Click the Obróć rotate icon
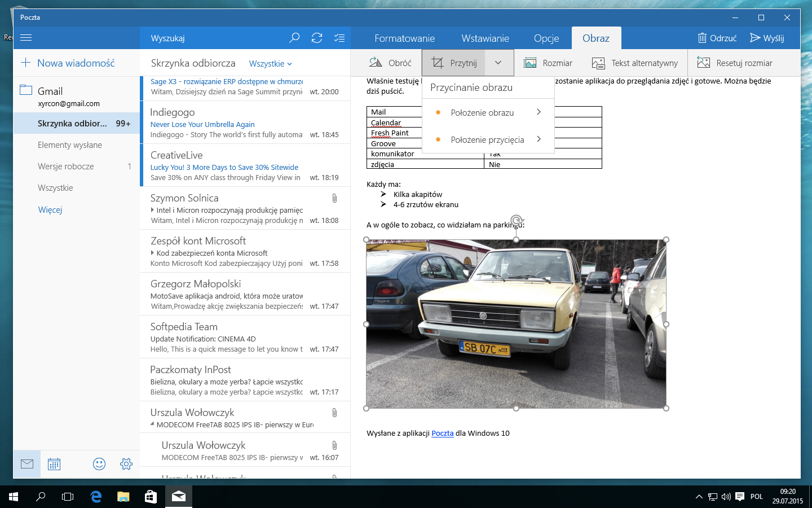This screenshot has width=812, height=508. [376, 62]
